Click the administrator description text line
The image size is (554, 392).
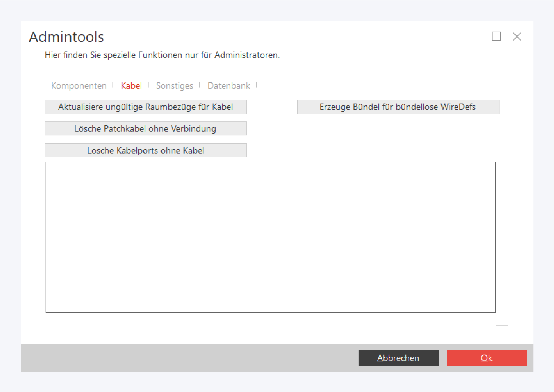point(162,55)
